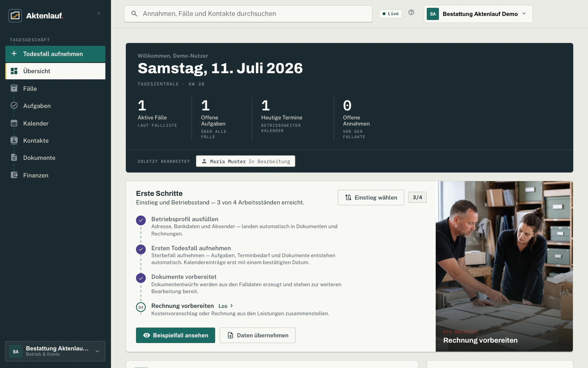This screenshot has height=368, width=588.
Task: Open the Betrieb & Konto sidebar menu
Action: pos(55,351)
